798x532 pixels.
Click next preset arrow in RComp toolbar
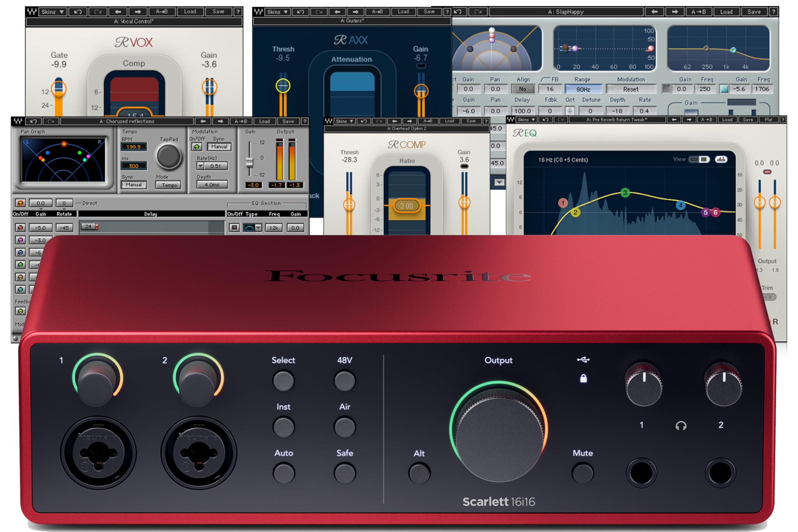(410, 121)
